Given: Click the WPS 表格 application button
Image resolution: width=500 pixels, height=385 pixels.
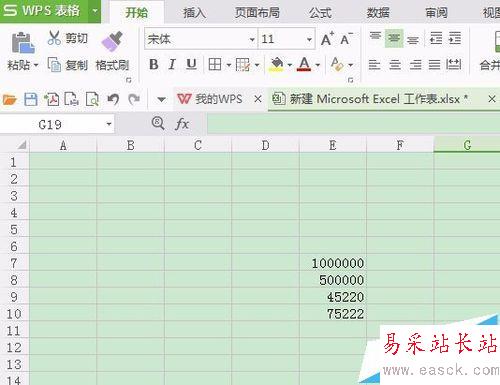Looking at the screenshot, I should coord(43,11).
